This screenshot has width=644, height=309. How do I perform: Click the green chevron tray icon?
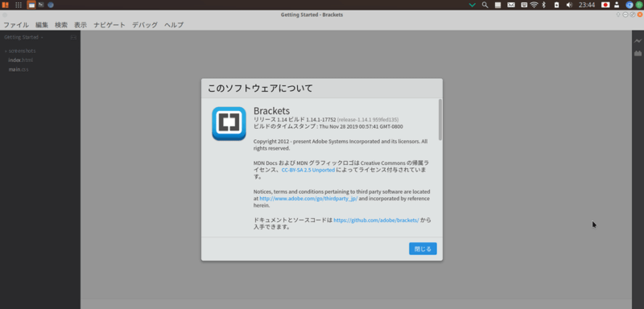coord(473,5)
